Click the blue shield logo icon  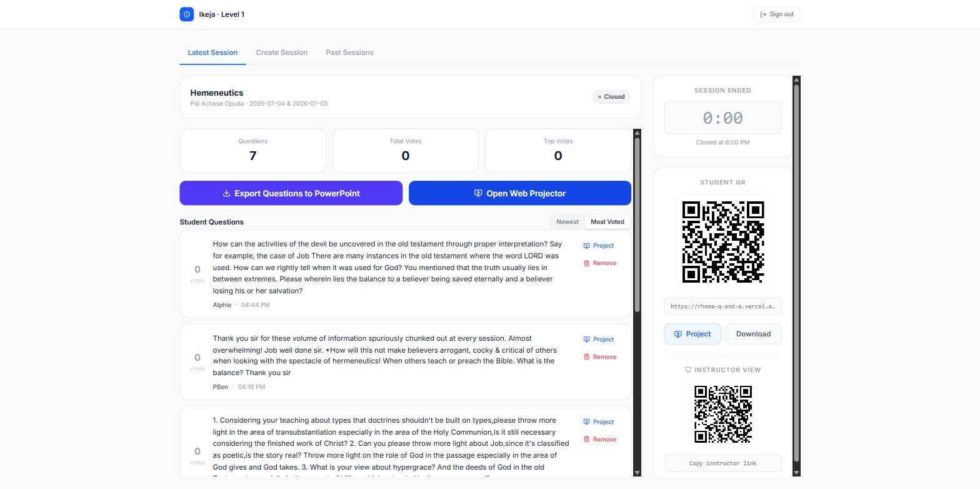[x=186, y=14]
